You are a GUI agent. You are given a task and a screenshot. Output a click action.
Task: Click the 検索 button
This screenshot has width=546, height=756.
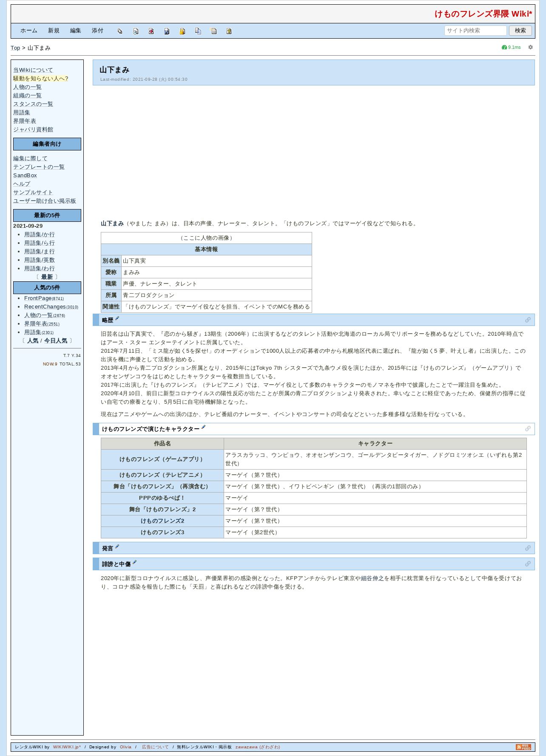520,31
